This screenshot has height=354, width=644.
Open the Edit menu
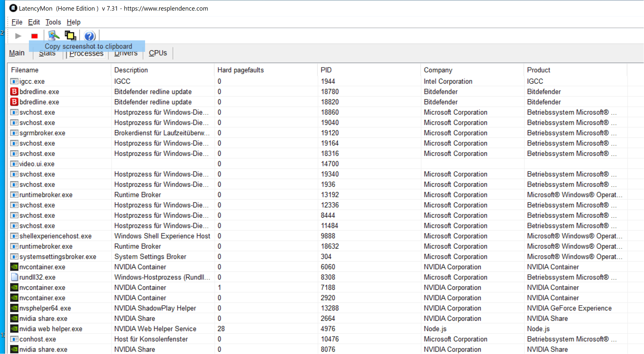[x=34, y=22]
